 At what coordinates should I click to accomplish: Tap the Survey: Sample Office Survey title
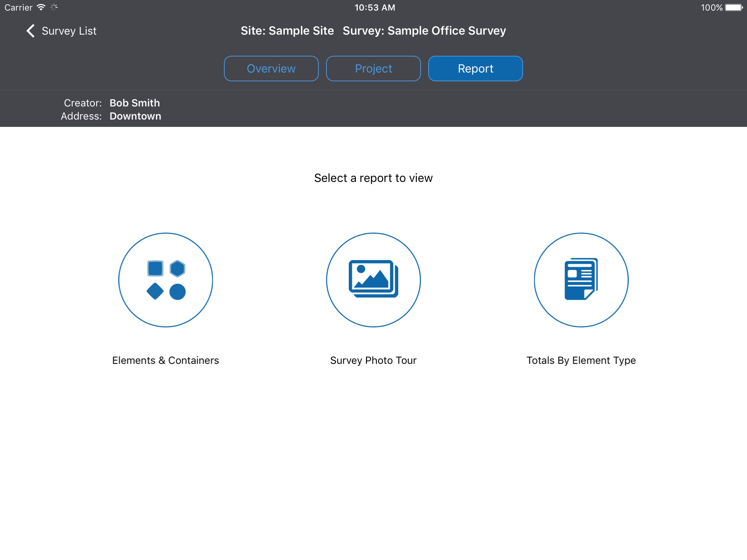pyautogui.click(x=424, y=31)
